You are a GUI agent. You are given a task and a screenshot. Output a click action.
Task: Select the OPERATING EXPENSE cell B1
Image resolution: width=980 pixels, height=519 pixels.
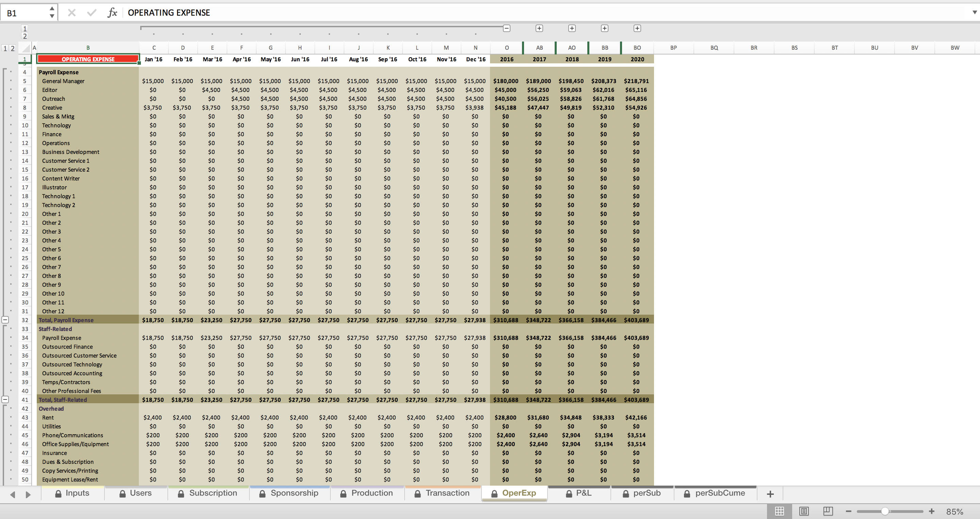click(x=88, y=59)
